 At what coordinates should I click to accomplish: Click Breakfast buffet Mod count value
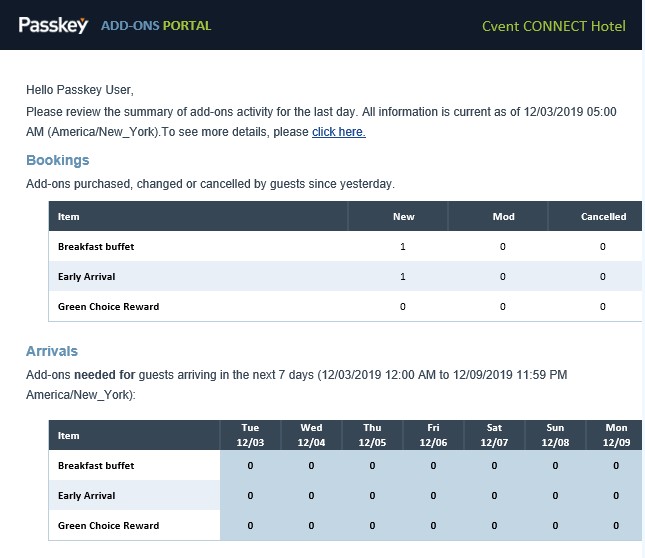click(503, 246)
